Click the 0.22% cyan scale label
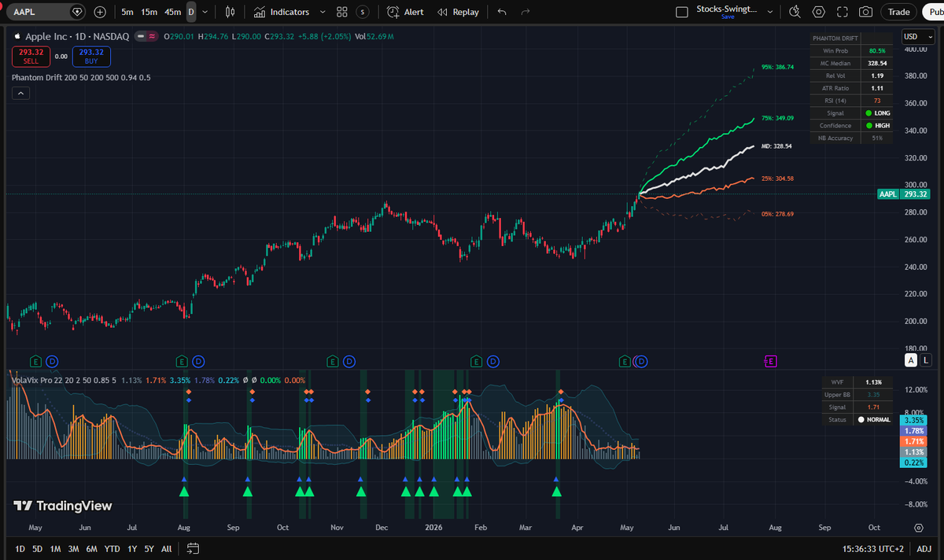Screen dimensions: 944x560 [915, 462]
